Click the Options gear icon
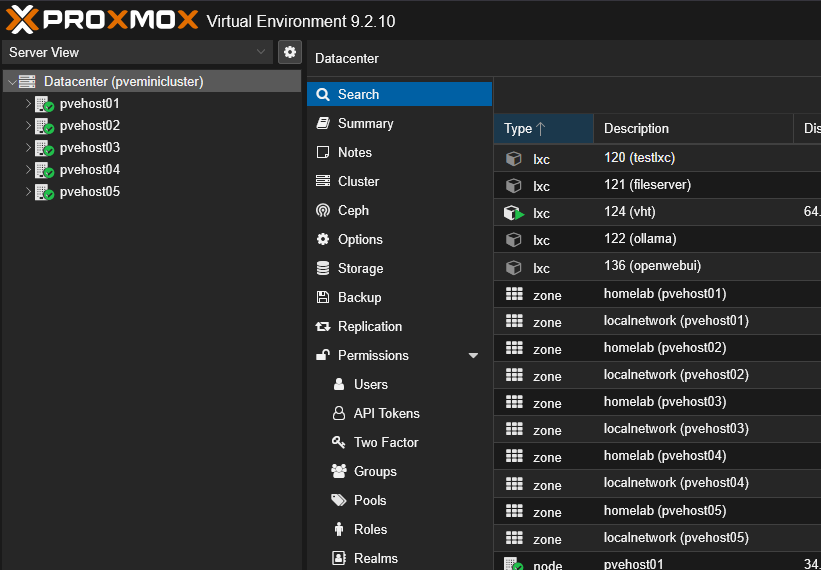The image size is (821, 570). pos(323,239)
